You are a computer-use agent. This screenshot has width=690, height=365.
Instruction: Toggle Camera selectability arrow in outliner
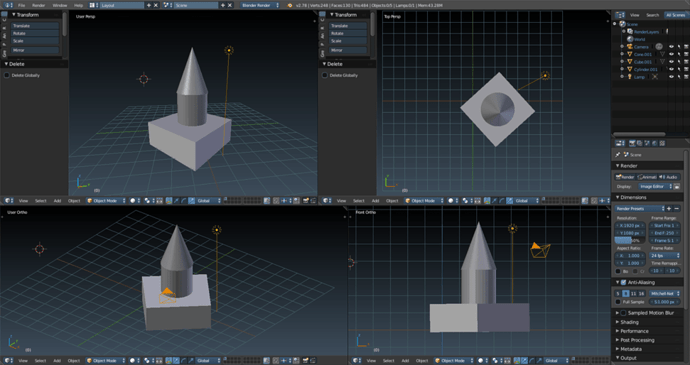(679, 47)
